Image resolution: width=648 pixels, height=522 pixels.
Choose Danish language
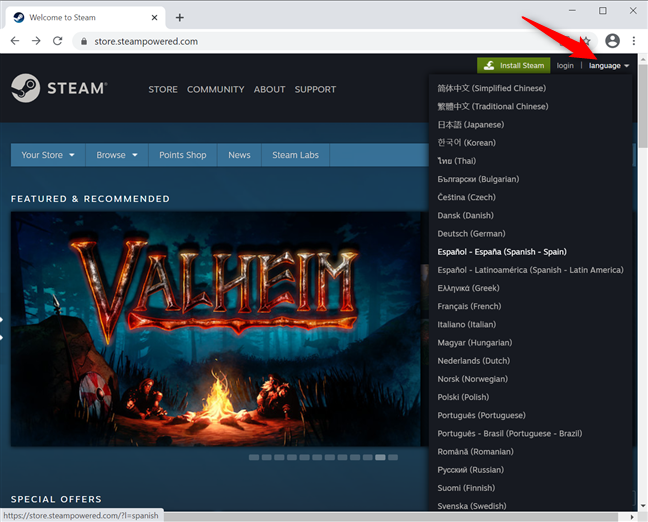pyautogui.click(x=465, y=215)
